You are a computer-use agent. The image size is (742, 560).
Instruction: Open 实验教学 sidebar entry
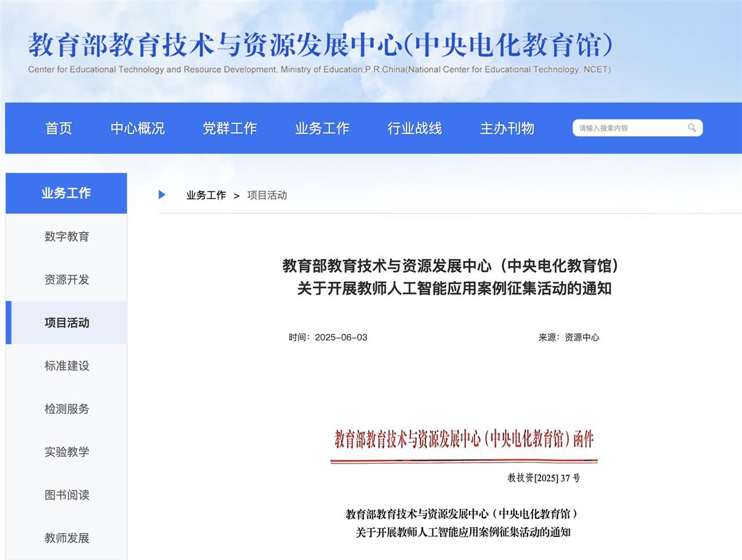[x=67, y=452]
